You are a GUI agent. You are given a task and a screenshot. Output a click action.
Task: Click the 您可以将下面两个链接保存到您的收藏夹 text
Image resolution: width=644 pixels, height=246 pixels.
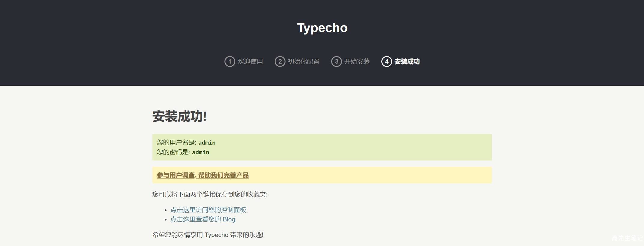pos(210,194)
